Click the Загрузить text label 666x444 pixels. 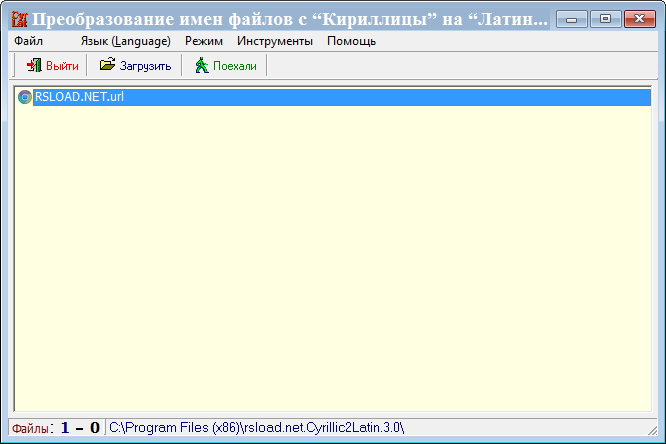tap(145, 66)
